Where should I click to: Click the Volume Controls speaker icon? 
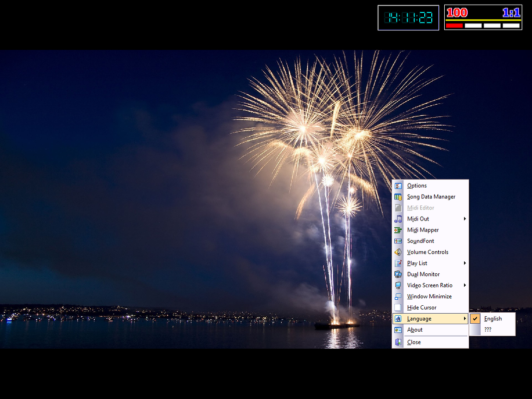click(x=398, y=252)
